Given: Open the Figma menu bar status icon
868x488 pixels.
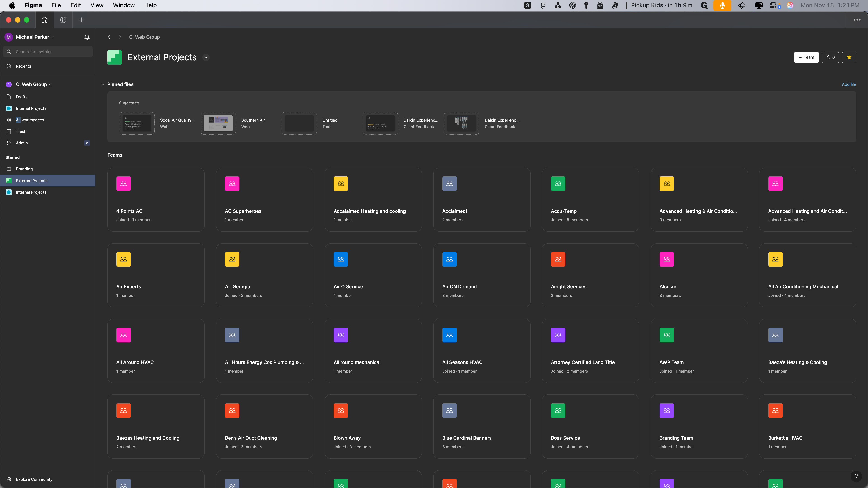Looking at the screenshot, I should coord(543,5).
